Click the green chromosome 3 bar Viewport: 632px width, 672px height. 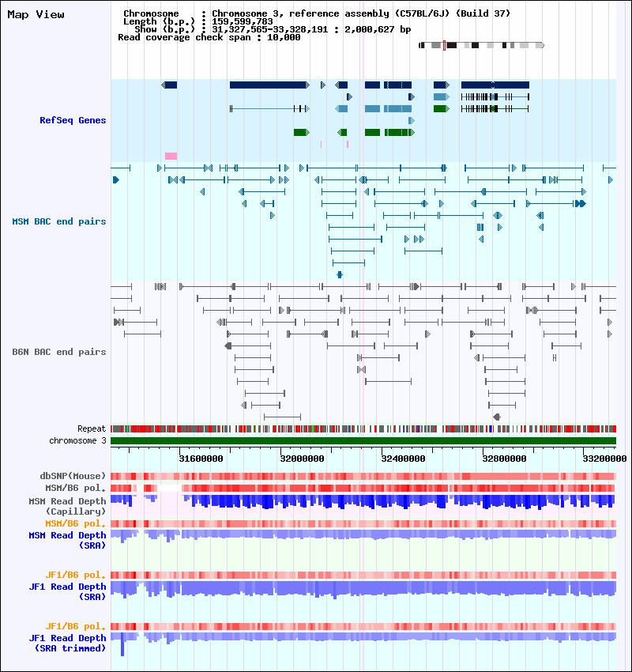coord(363,441)
